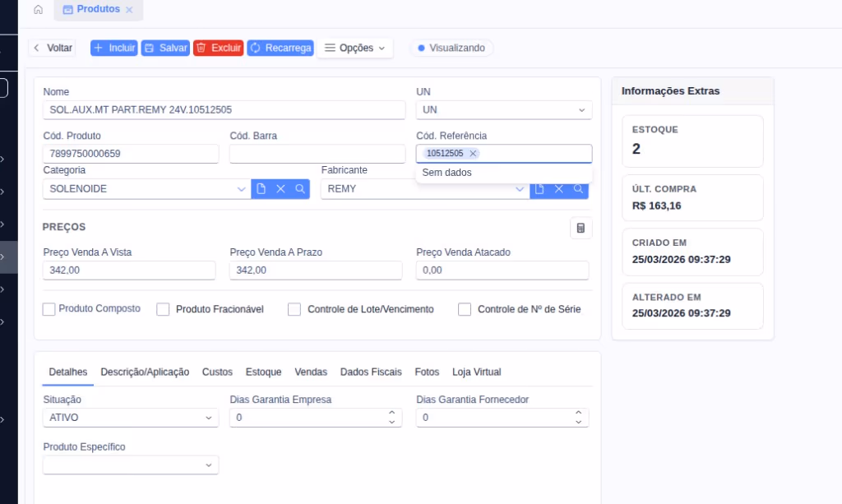The image size is (842, 504).
Task: Open the Situação ATIVO dropdown
Action: tap(131, 418)
